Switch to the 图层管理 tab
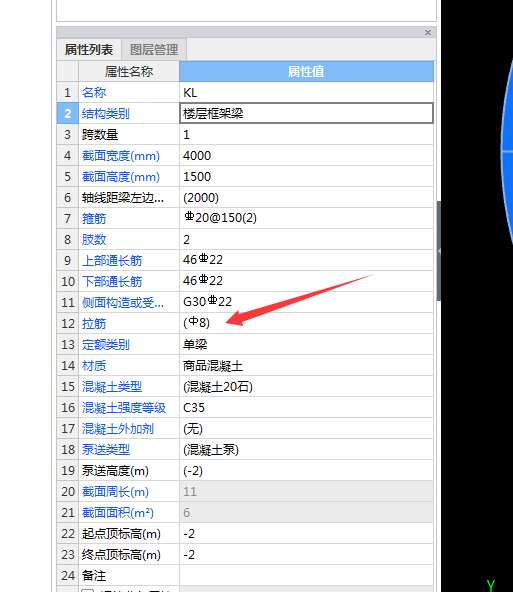513x592 pixels. pos(154,49)
